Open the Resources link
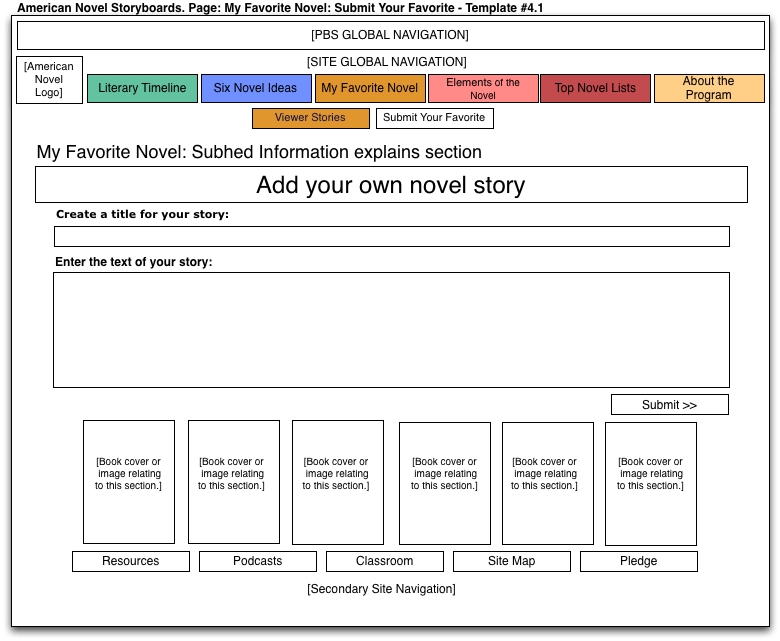Screen dimensions: 780x641 (x=130, y=561)
